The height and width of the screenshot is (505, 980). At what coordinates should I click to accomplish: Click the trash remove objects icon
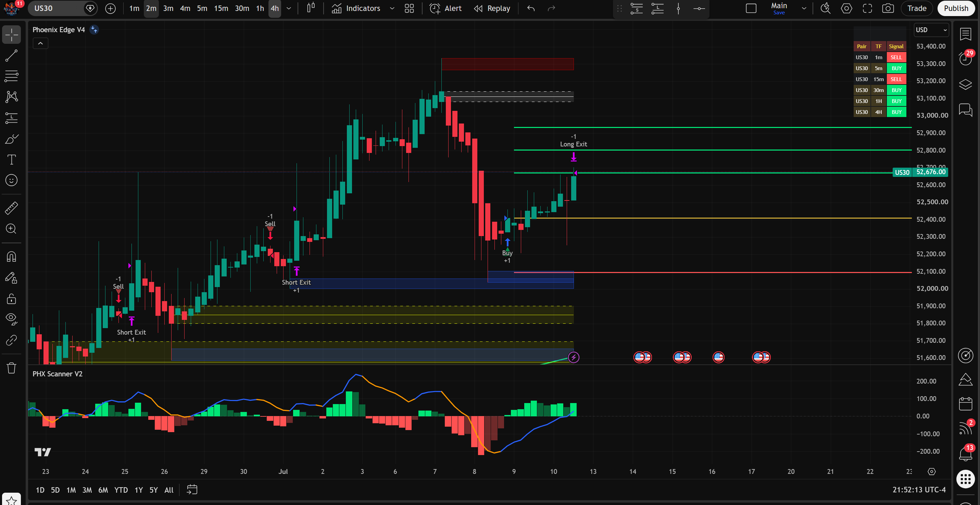coord(11,368)
